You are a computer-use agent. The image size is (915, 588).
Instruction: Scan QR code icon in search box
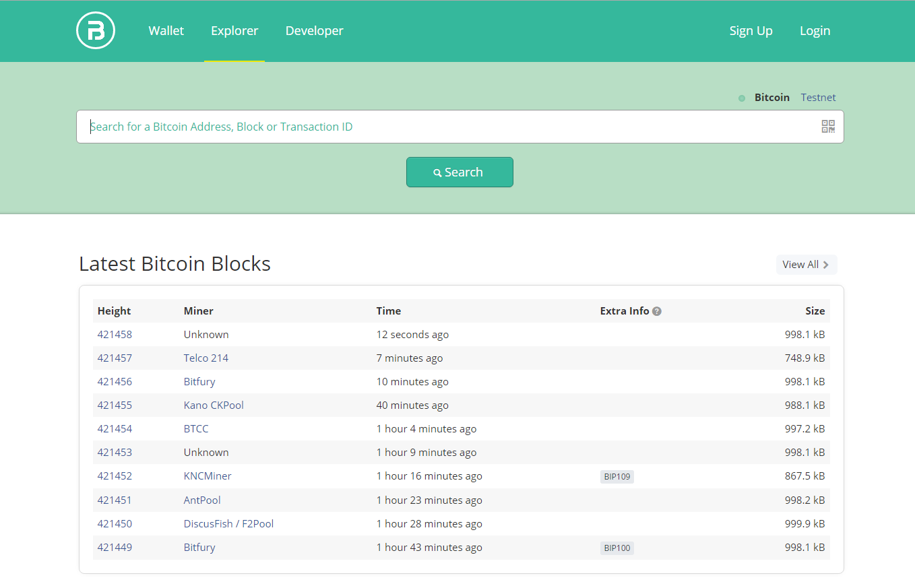coord(828,127)
